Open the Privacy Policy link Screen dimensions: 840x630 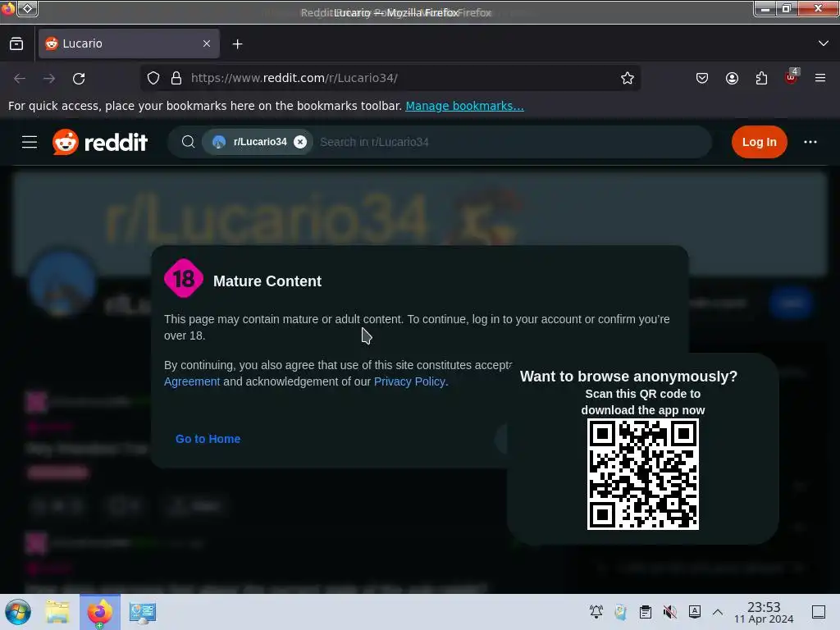pos(409,381)
